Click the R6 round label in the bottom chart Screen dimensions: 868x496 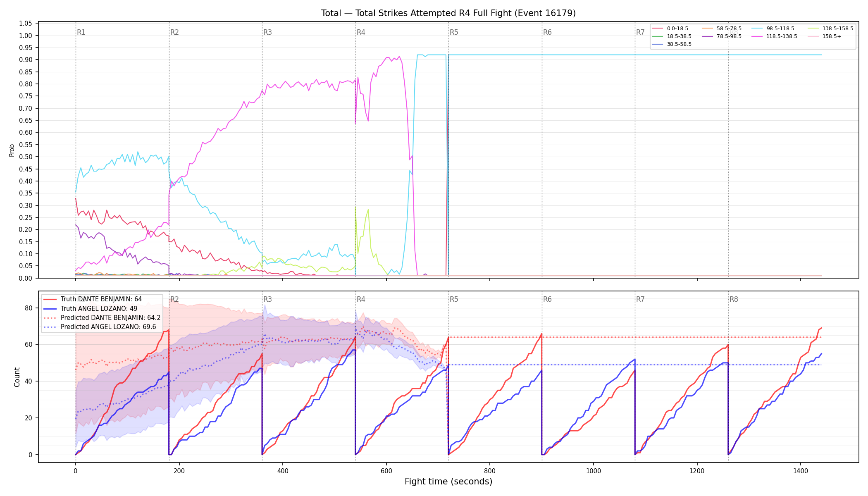click(x=547, y=299)
